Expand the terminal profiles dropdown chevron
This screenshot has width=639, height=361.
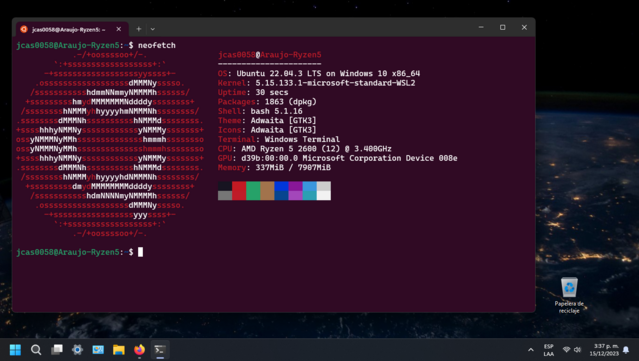click(x=152, y=29)
